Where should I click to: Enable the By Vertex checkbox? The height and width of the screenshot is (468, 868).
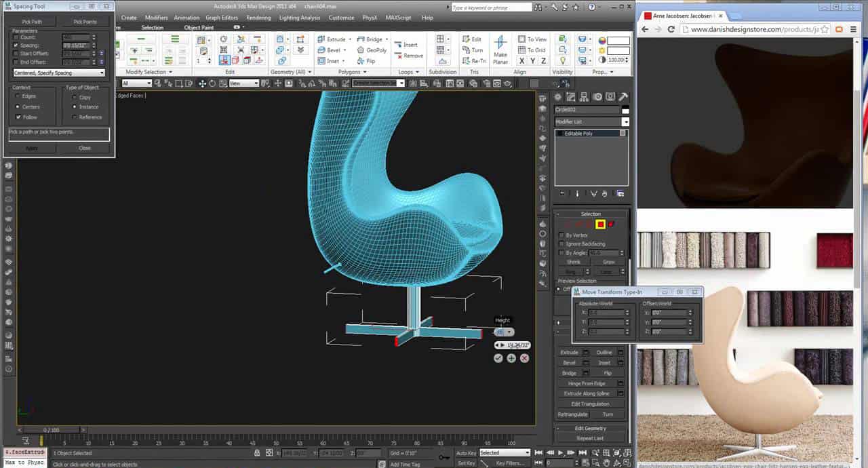coord(561,235)
